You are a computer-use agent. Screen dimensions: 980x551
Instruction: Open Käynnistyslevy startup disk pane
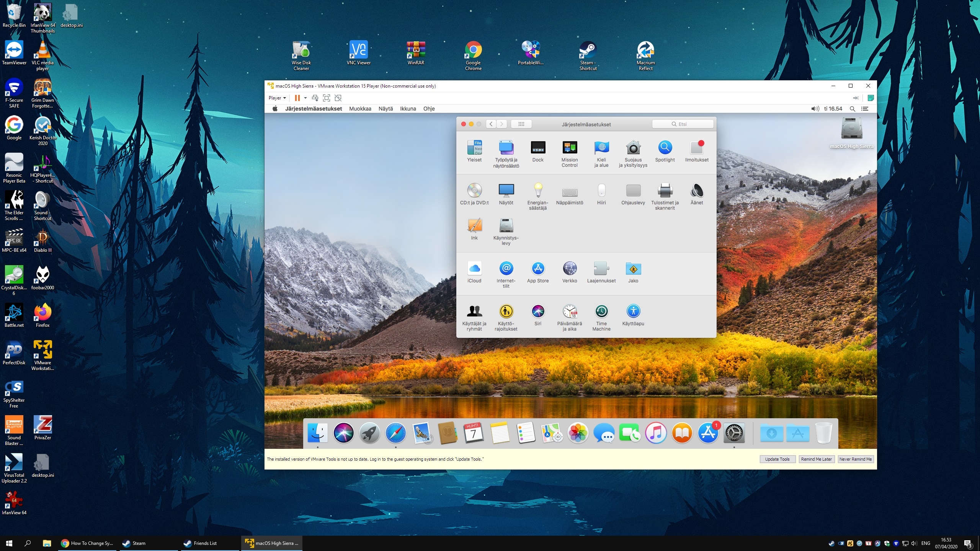point(506,226)
